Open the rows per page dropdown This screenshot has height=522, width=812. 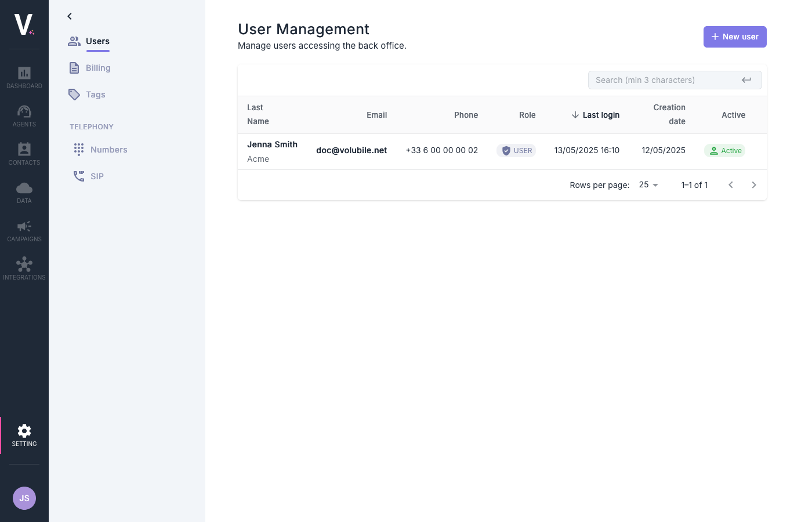click(648, 184)
